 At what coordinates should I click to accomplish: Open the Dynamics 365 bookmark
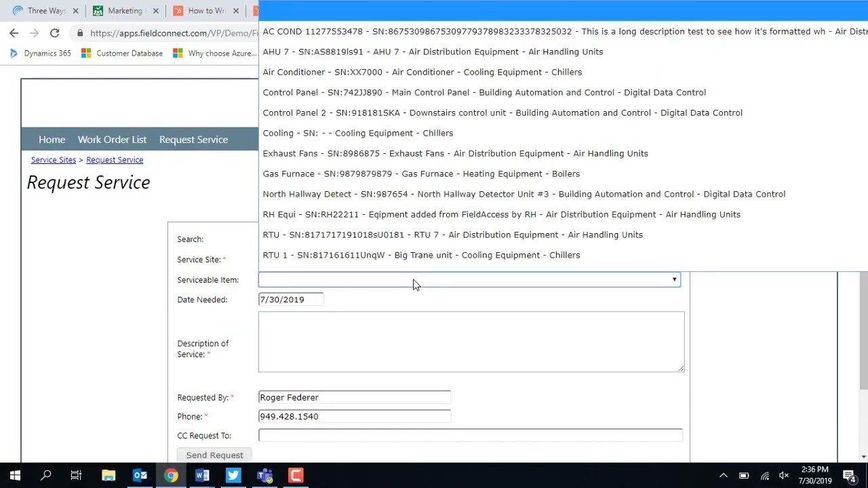[39, 53]
